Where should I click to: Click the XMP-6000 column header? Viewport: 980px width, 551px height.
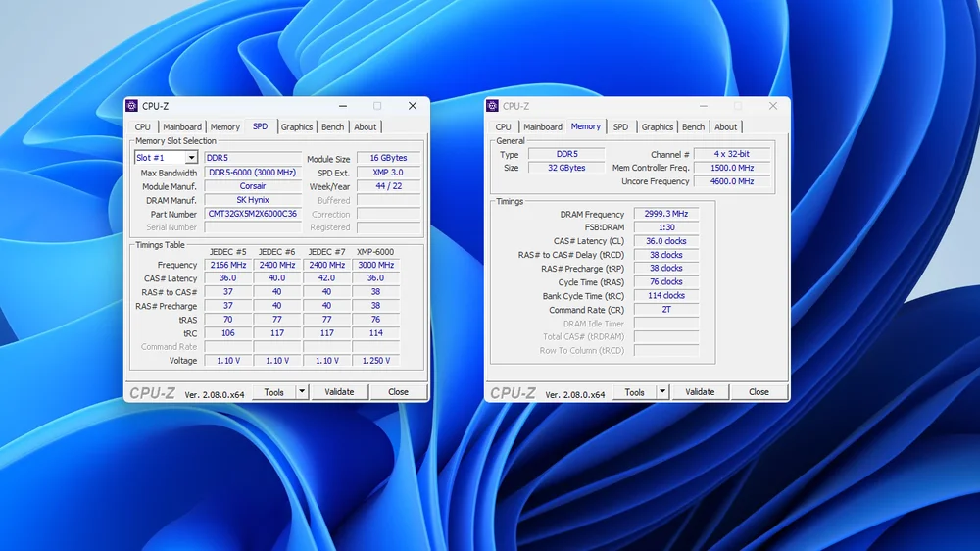(375, 251)
